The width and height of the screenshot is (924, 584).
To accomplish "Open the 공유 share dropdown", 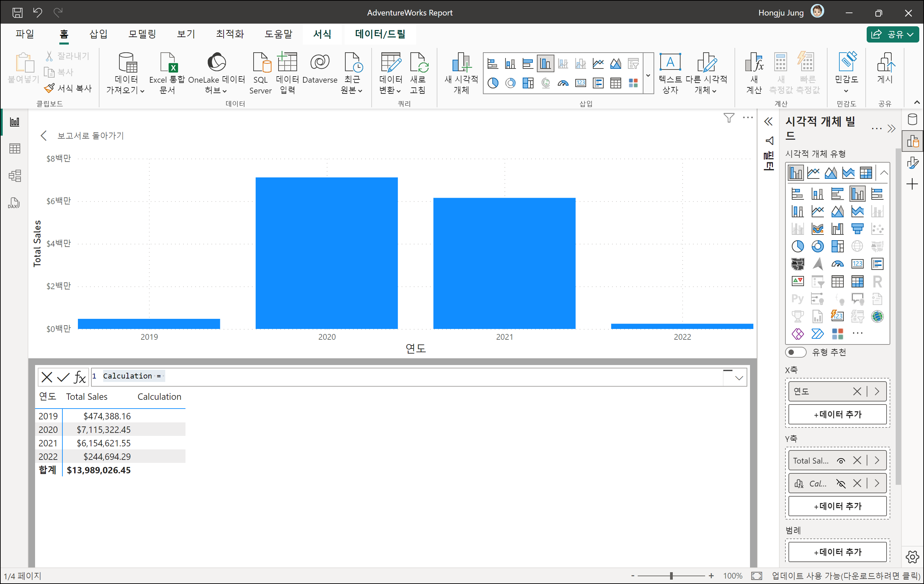I will (x=892, y=34).
